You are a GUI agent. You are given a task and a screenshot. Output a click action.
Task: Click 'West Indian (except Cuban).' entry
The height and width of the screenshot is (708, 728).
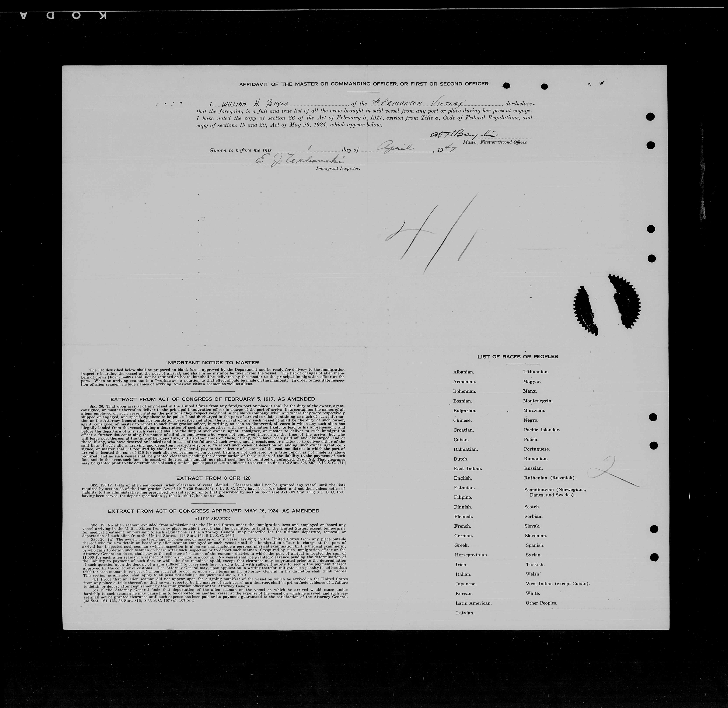click(558, 584)
